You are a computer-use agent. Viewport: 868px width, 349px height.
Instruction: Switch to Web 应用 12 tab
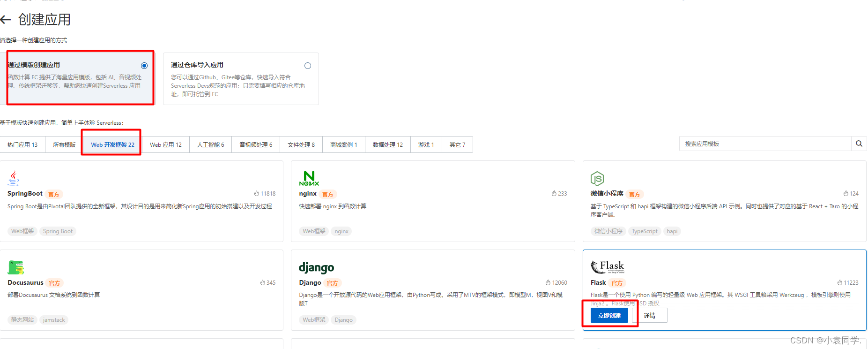[x=166, y=144]
